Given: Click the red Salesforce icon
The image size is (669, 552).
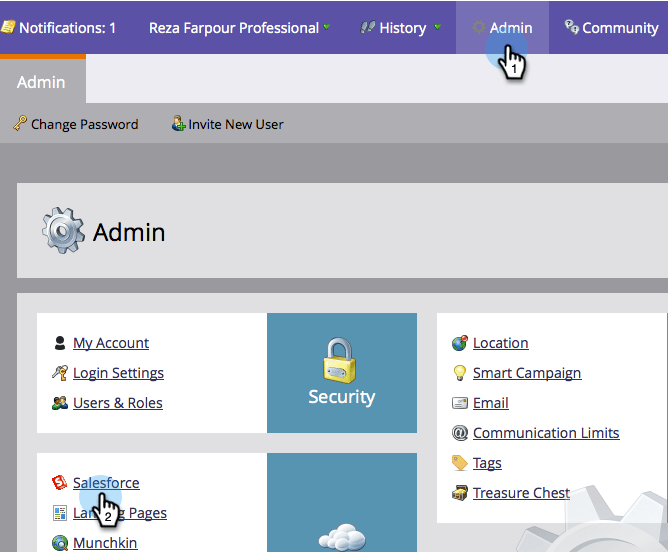Looking at the screenshot, I should [60, 482].
